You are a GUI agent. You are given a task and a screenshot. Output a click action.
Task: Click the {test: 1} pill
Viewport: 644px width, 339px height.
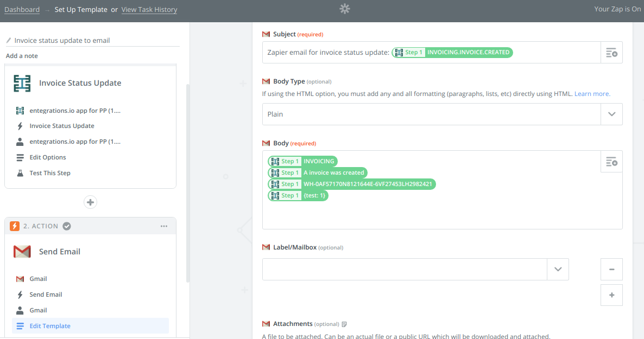(298, 196)
